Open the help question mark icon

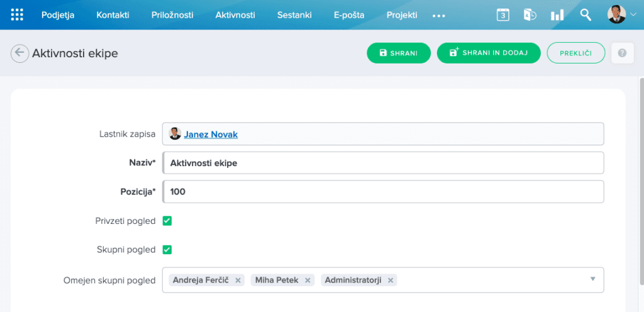[x=622, y=53]
